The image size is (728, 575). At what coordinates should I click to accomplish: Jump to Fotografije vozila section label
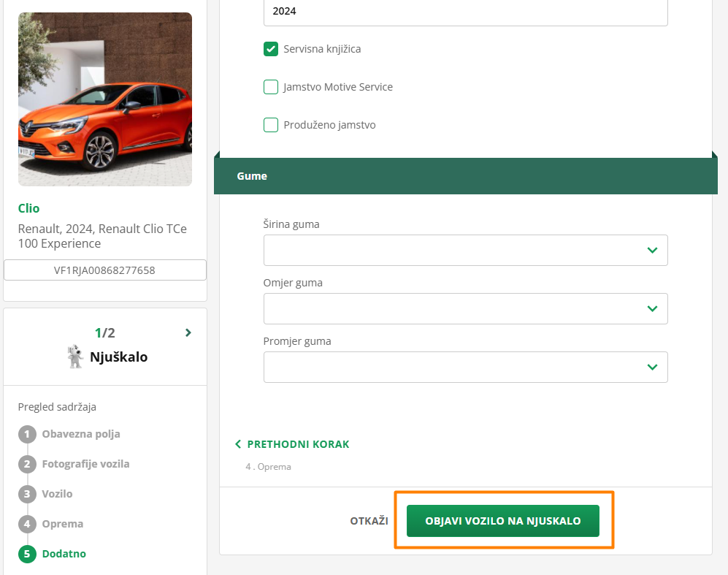[85, 464]
